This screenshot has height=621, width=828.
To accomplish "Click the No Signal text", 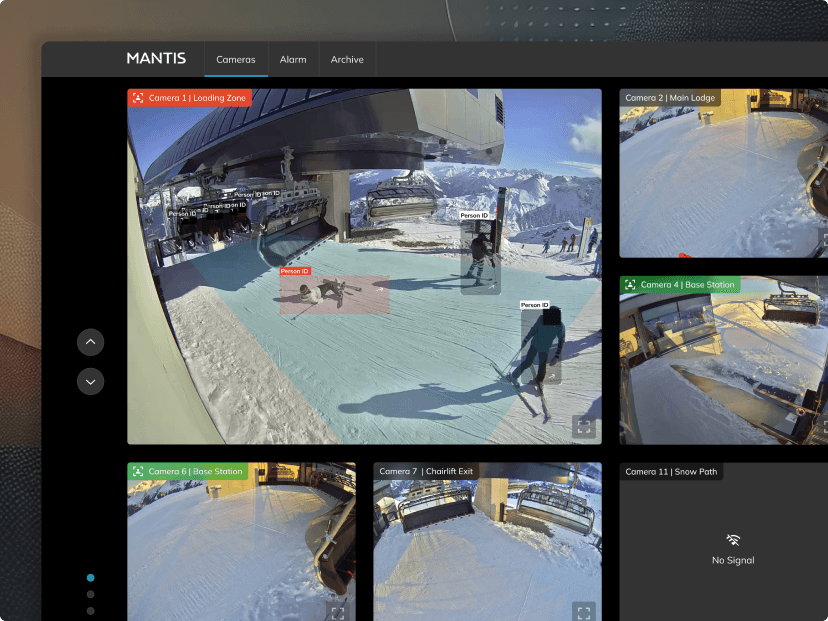I will pos(733,560).
